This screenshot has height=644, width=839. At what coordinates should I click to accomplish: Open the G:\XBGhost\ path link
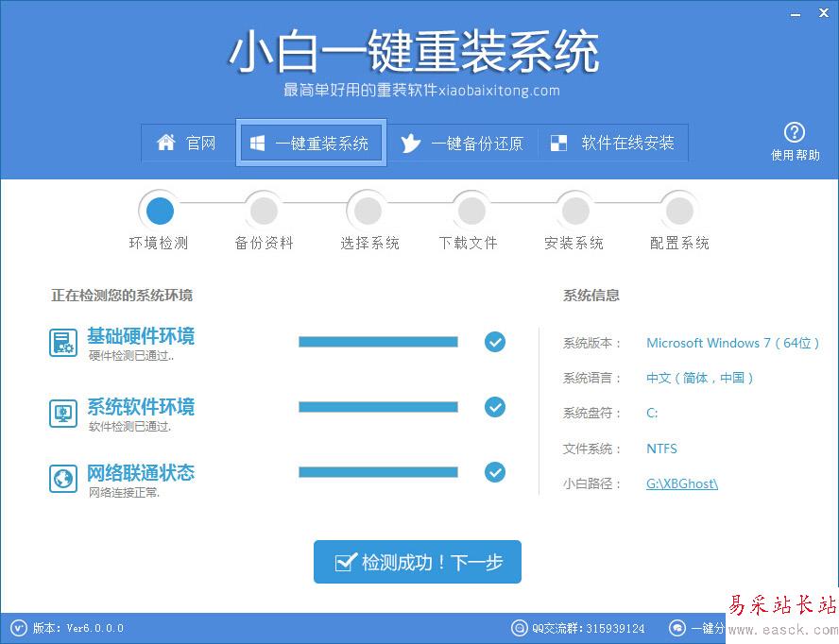682,483
